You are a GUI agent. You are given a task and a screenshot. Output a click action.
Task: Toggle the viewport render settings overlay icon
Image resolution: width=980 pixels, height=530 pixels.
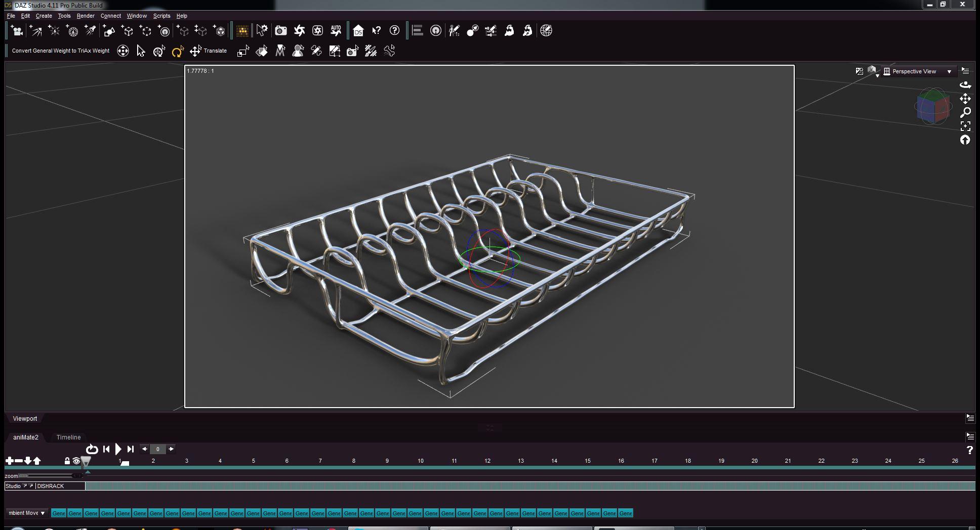tap(860, 71)
